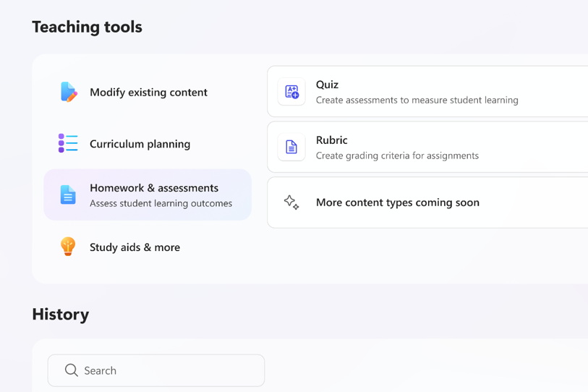Click the Curriculum planning bulleted list icon
This screenshot has height=392, width=588.
68,143
